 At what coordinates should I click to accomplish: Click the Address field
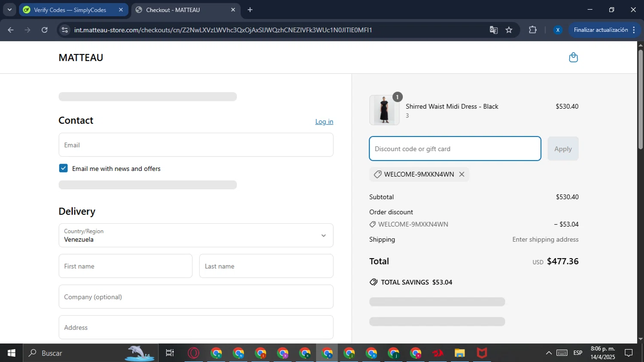[196, 327]
